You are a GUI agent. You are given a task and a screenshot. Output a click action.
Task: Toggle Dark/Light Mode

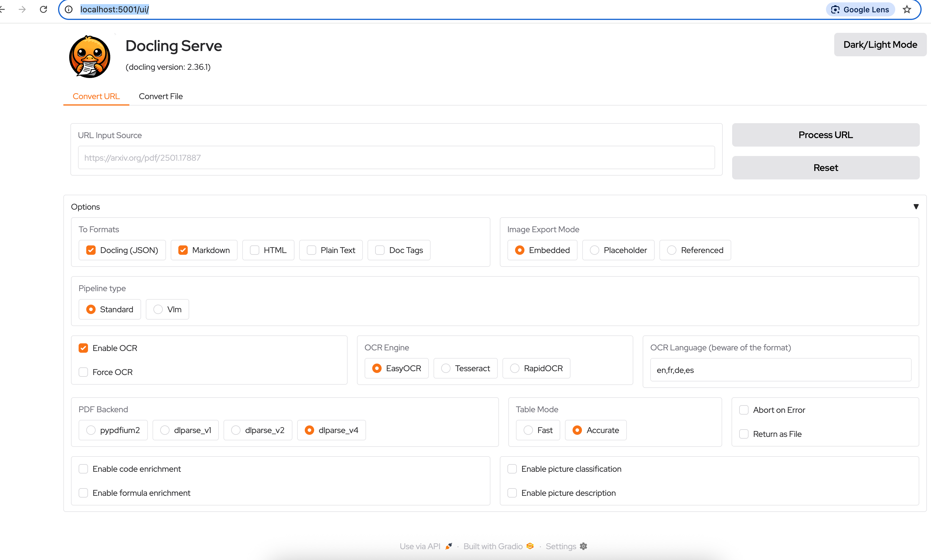tap(880, 45)
